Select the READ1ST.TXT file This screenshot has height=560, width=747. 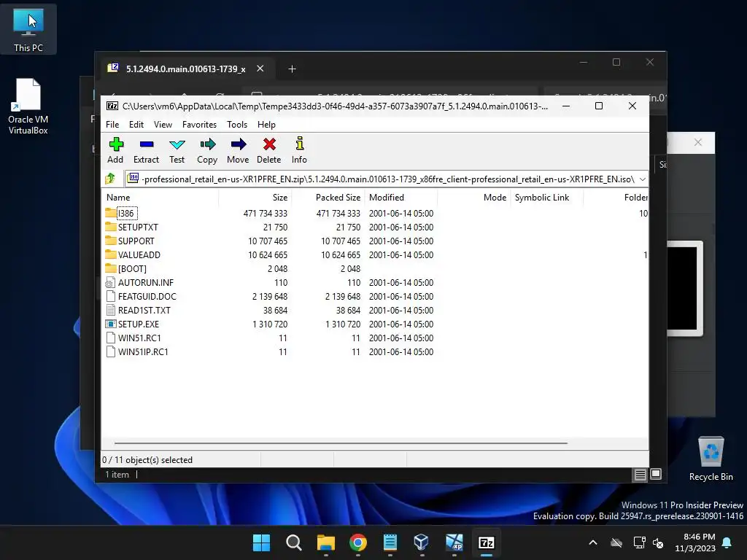(x=138, y=310)
